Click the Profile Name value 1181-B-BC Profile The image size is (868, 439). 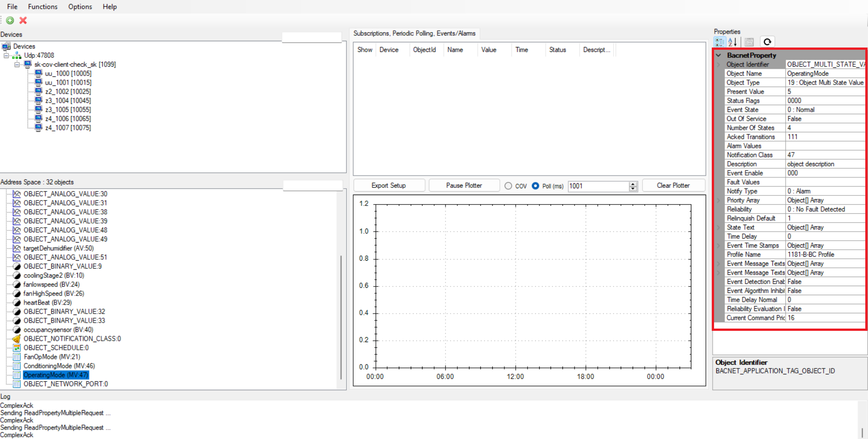tap(825, 254)
